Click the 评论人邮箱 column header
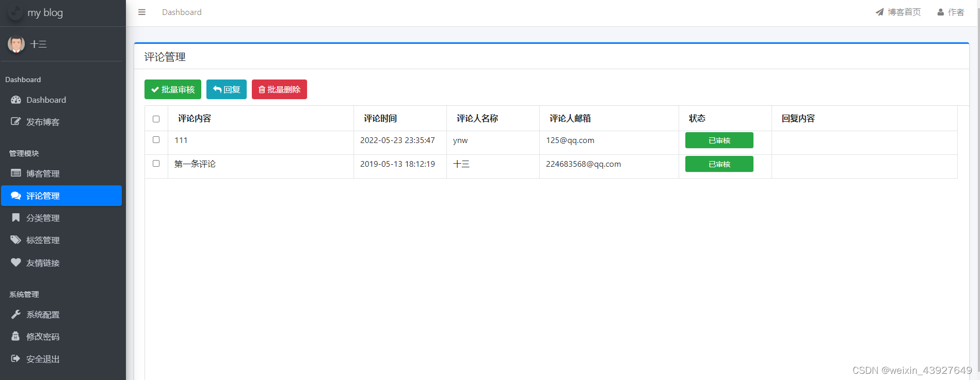The width and height of the screenshot is (980, 380). click(x=570, y=118)
